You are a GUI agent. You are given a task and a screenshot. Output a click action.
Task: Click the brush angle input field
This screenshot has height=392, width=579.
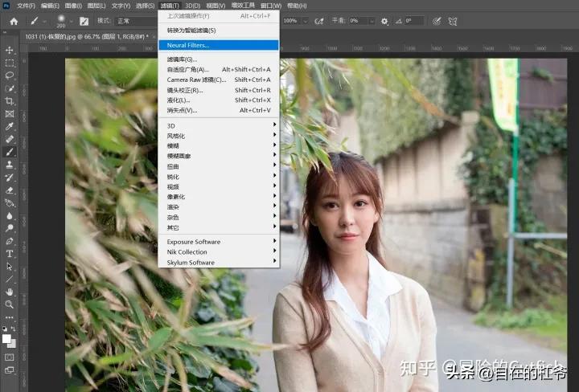click(414, 21)
